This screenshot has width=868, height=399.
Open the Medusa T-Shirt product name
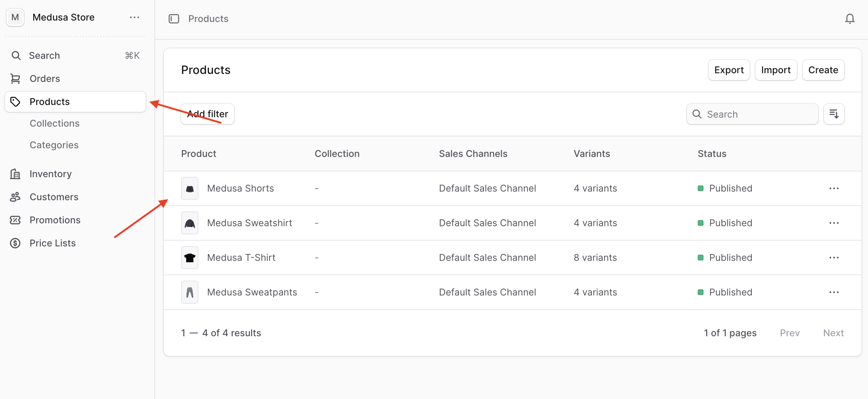pos(241,258)
